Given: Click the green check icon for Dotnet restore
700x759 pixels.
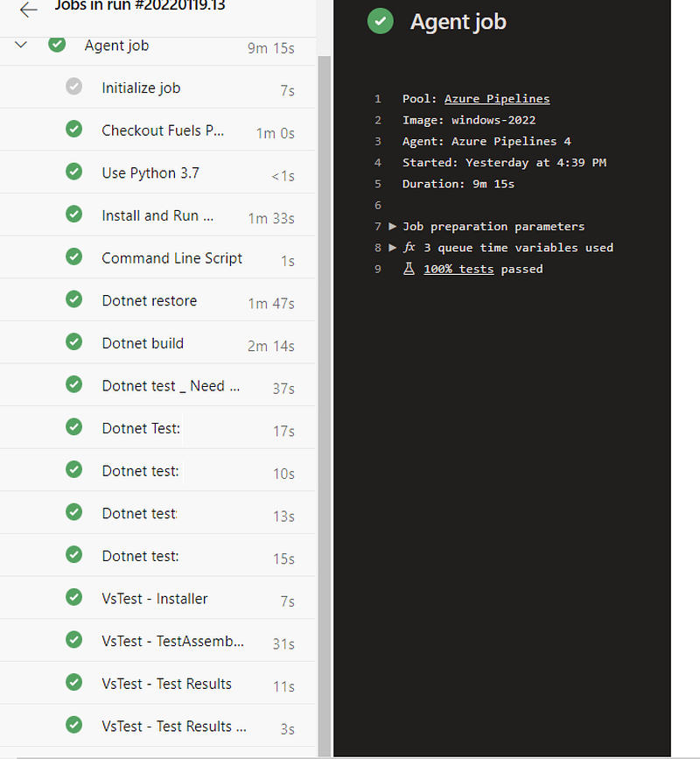Looking at the screenshot, I should coord(74,300).
